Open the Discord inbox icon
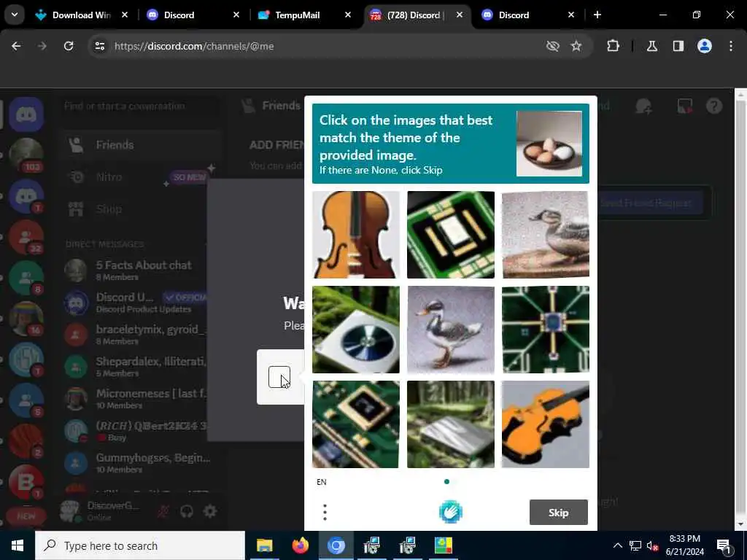 pos(685,106)
